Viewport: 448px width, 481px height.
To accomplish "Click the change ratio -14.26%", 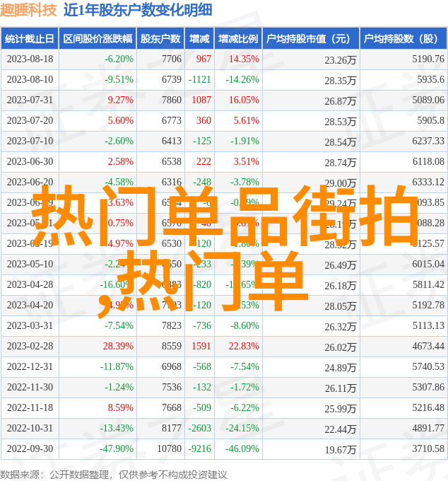I will [x=242, y=79].
